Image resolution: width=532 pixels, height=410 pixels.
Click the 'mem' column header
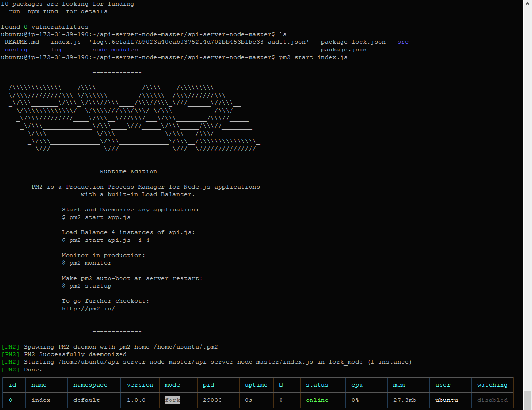coord(399,385)
